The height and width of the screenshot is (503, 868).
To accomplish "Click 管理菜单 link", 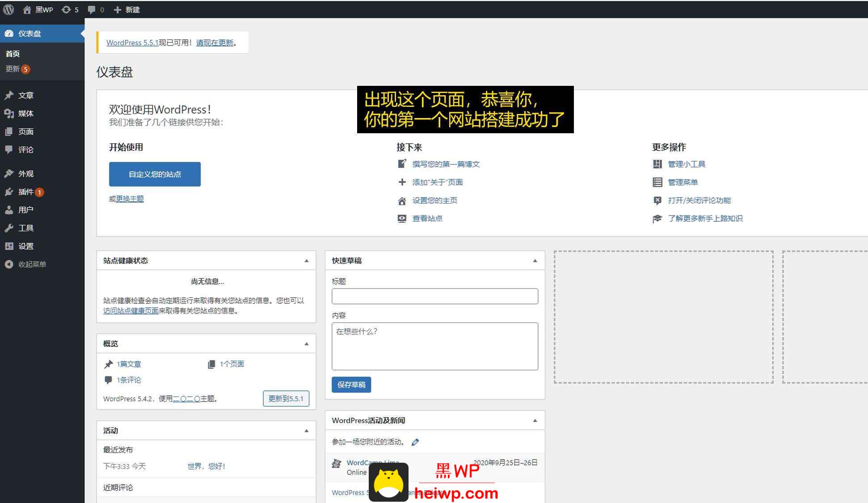I will 683,182.
